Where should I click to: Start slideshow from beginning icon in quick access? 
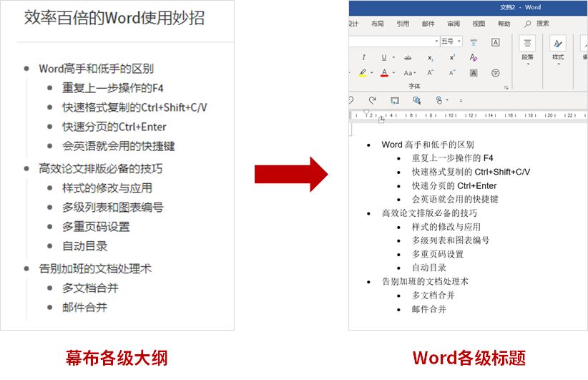pyautogui.click(x=394, y=100)
